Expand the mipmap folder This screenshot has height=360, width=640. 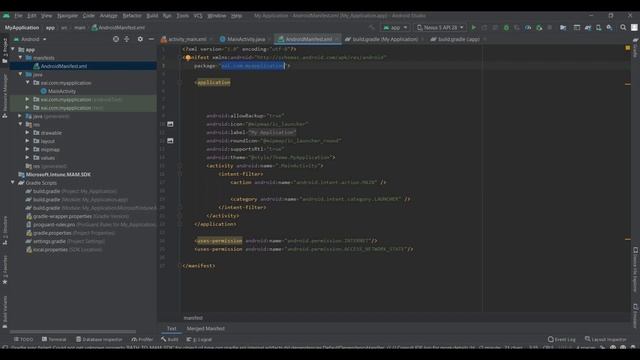[27, 149]
